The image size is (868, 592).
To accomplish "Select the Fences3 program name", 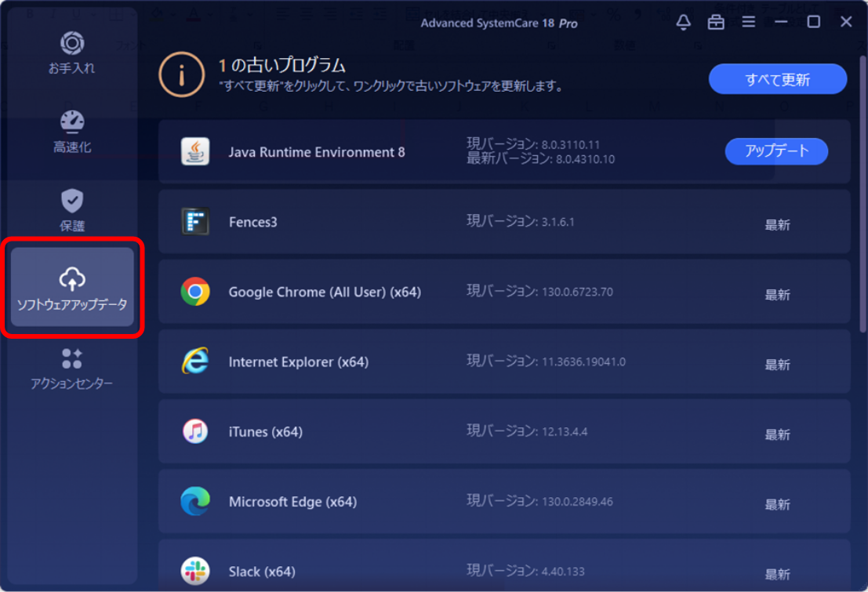I will pyautogui.click(x=253, y=222).
